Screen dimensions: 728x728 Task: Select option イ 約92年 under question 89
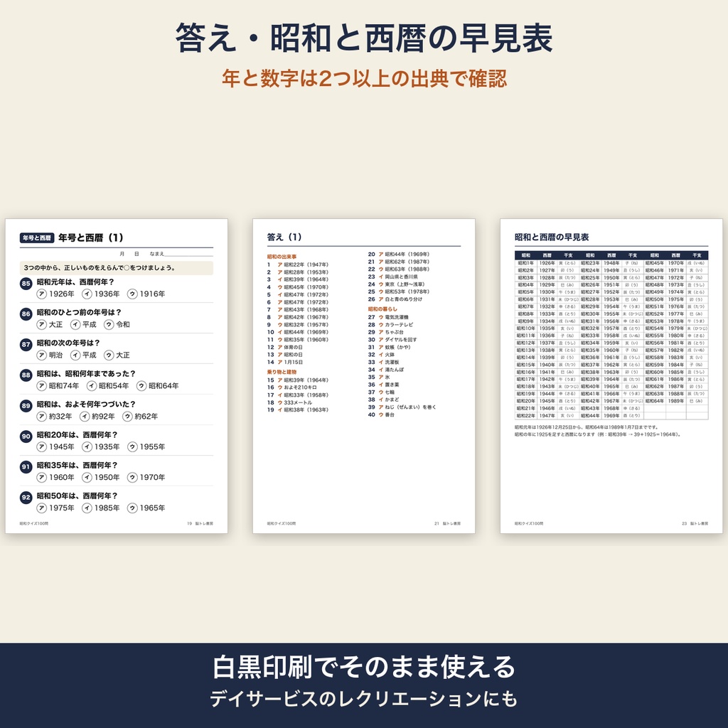click(x=97, y=417)
